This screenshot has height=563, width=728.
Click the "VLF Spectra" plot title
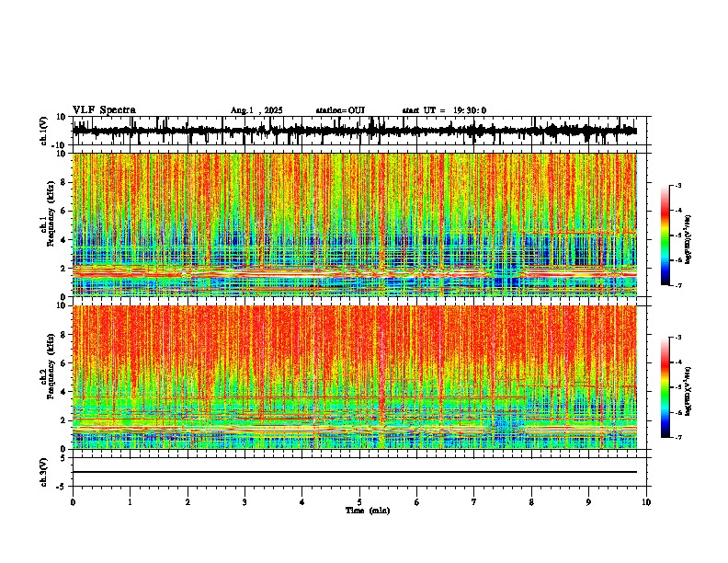point(104,110)
